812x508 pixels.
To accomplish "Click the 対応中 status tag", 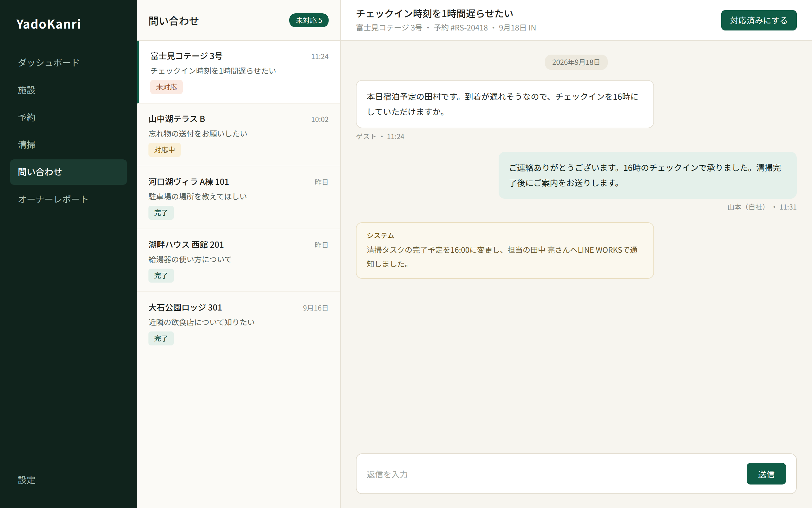I will (164, 150).
